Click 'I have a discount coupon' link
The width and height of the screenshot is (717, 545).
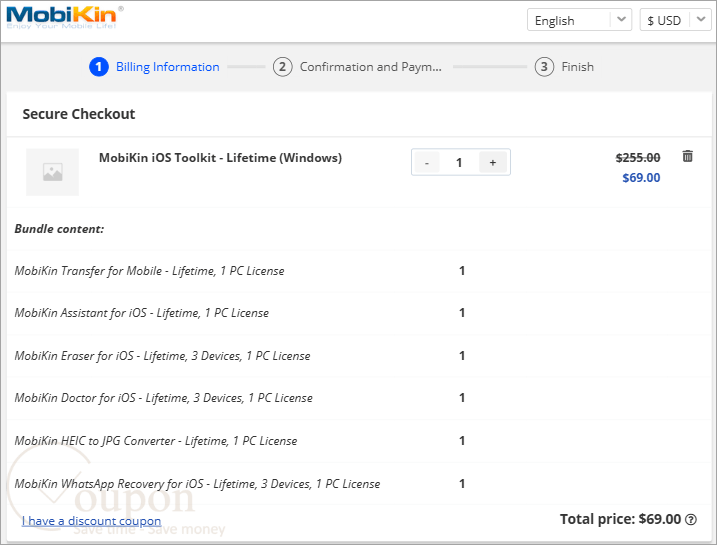(91, 520)
